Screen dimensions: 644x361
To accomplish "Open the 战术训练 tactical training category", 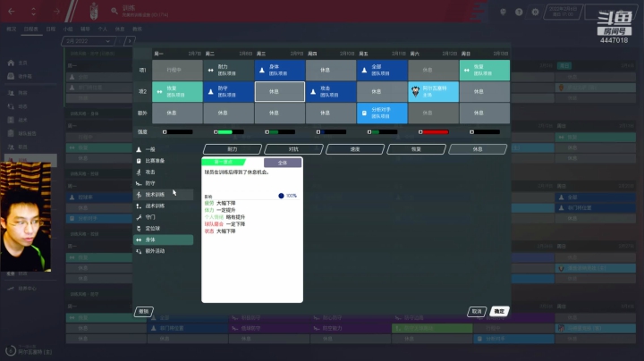I will point(163,206).
